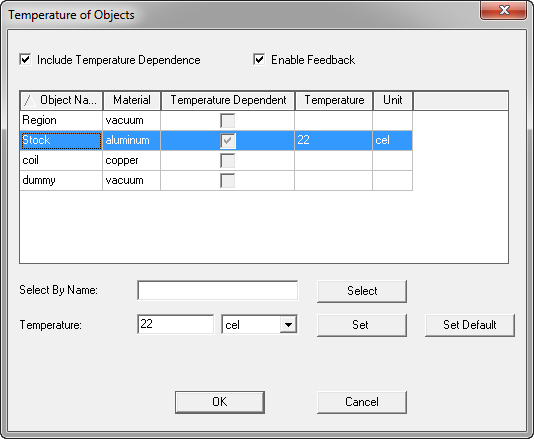The height and width of the screenshot is (439, 534).
Task: Open the cel temperature unit dropdown
Action: pos(288,325)
